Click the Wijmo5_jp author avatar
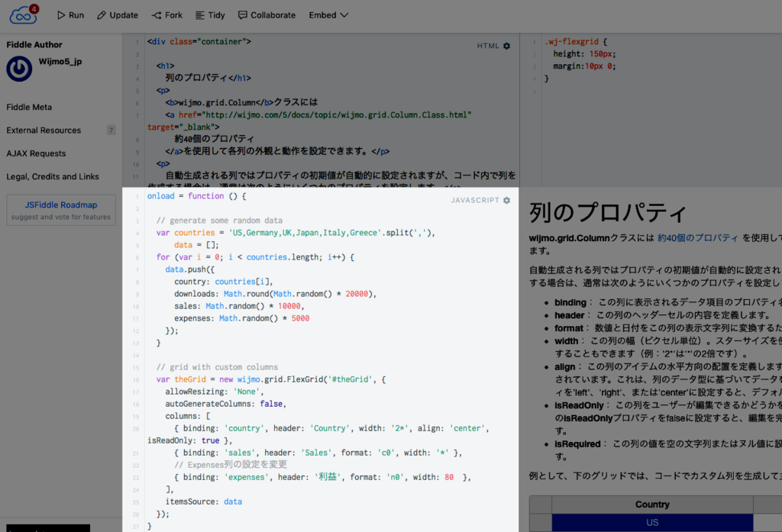The height and width of the screenshot is (532, 782). (x=19, y=69)
